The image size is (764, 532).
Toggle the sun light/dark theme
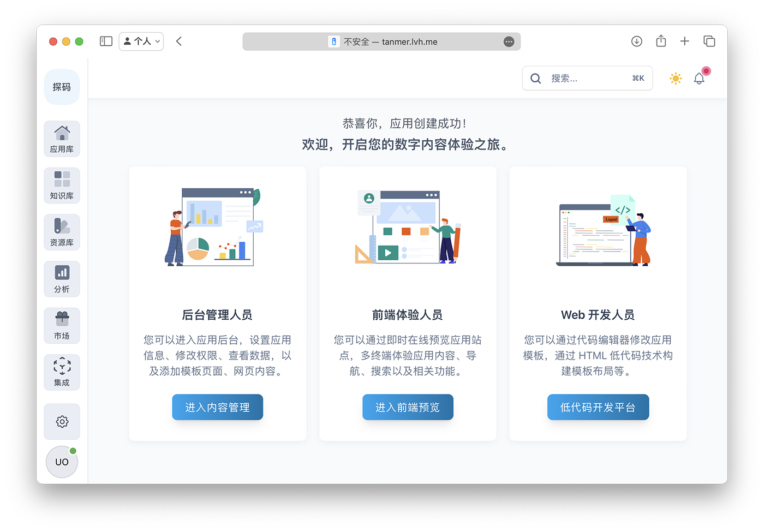click(676, 79)
